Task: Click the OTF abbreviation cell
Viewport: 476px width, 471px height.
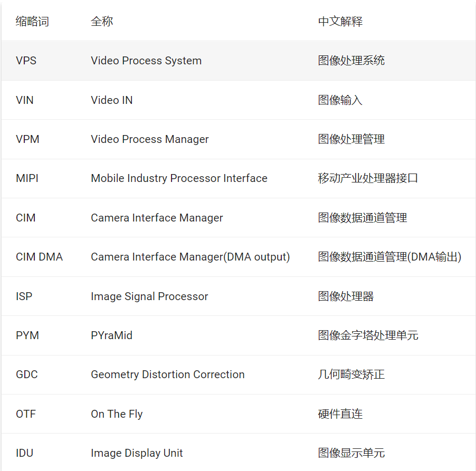Action: (26, 414)
